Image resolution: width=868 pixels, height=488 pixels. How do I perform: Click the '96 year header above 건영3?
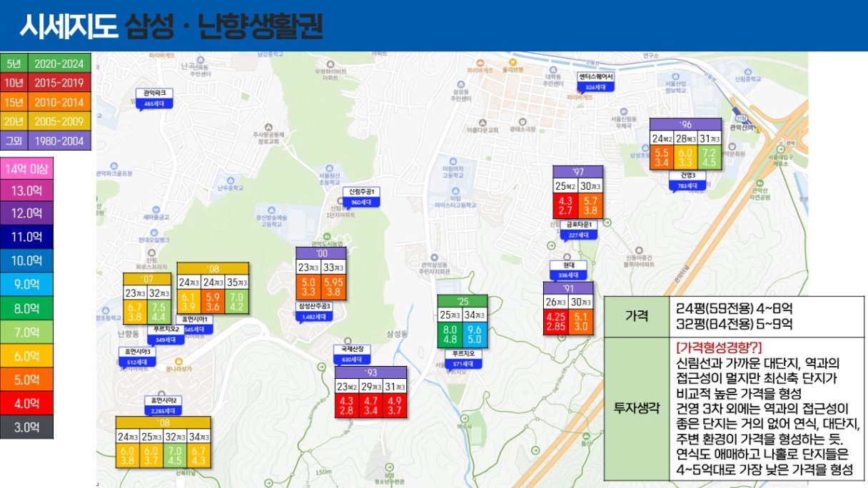tap(686, 125)
